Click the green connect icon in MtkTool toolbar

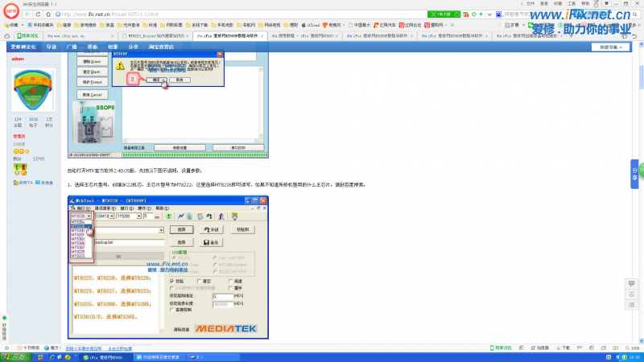tap(168, 216)
